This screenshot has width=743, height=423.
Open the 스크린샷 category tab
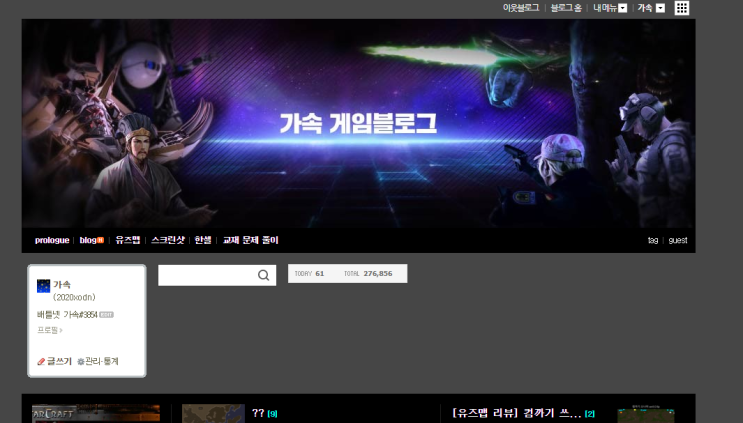[168, 240]
